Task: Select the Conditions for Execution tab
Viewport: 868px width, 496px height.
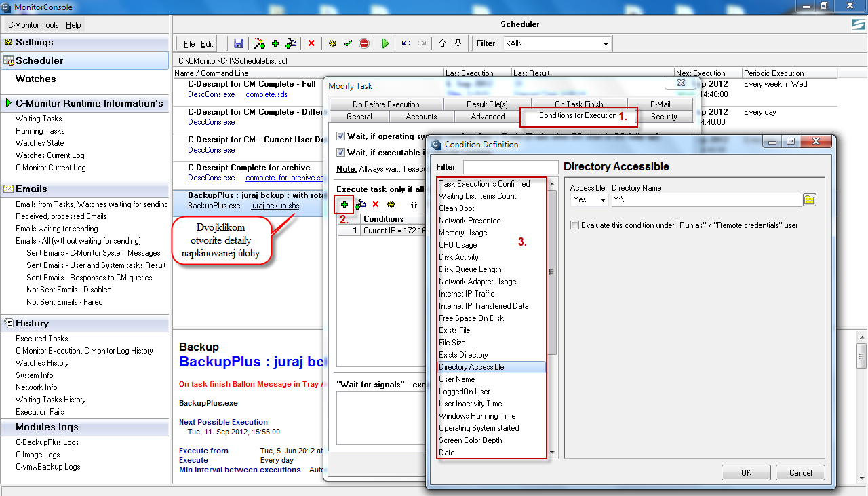Action: (578, 115)
